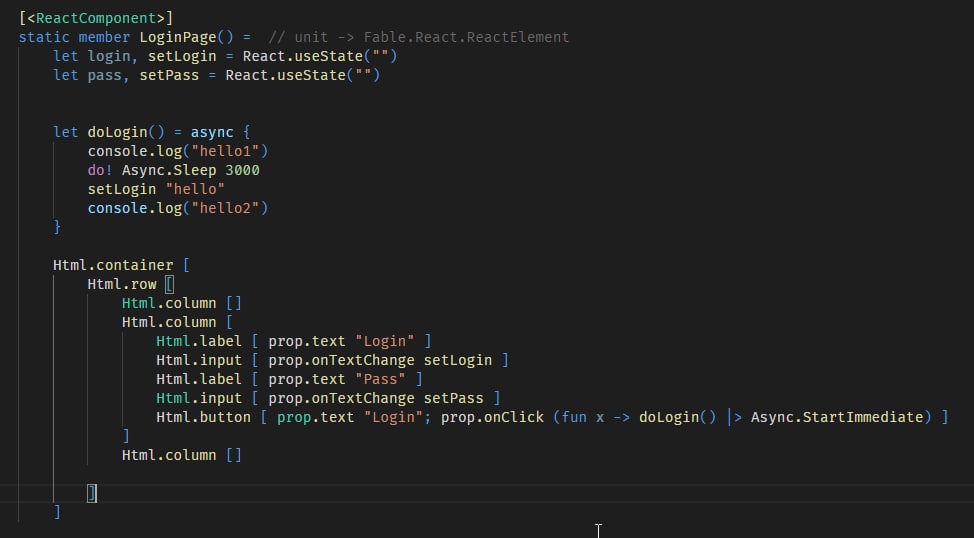Click the "Pass" string in Html.label
This screenshot has width=974, height=538.
click(x=380, y=379)
